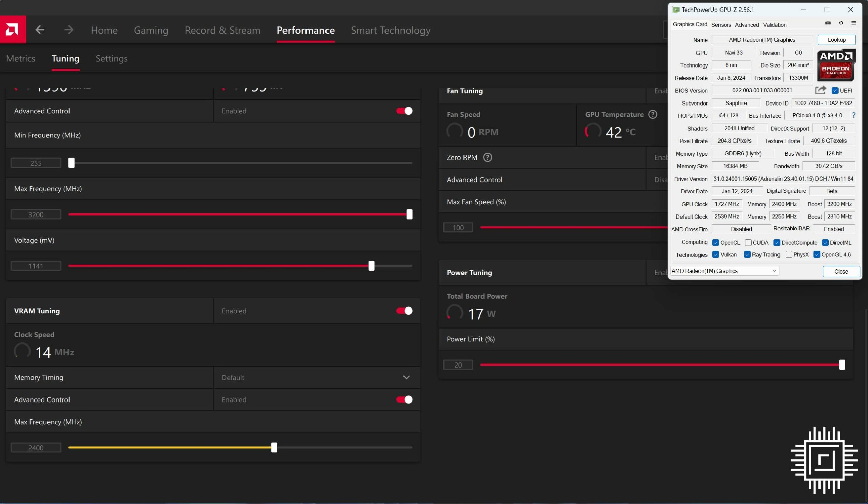Screen dimensions: 868x504
Task: Toggle GPU Advanced Control switch
Action: point(404,111)
